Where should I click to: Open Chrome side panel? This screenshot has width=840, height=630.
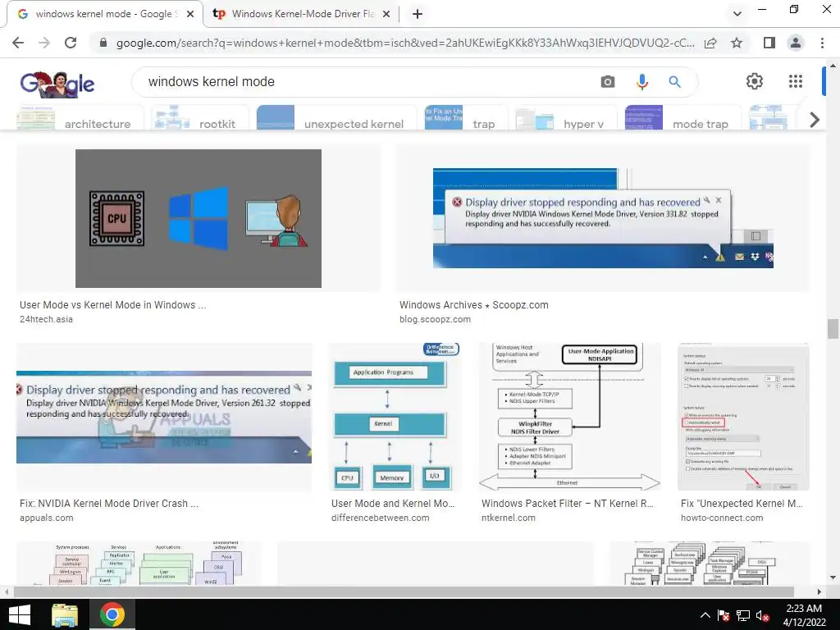click(x=769, y=43)
